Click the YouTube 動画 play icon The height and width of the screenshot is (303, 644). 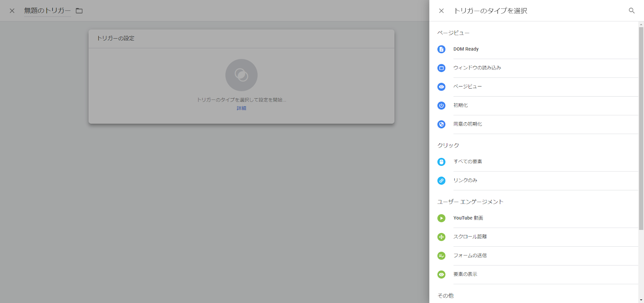(442, 218)
